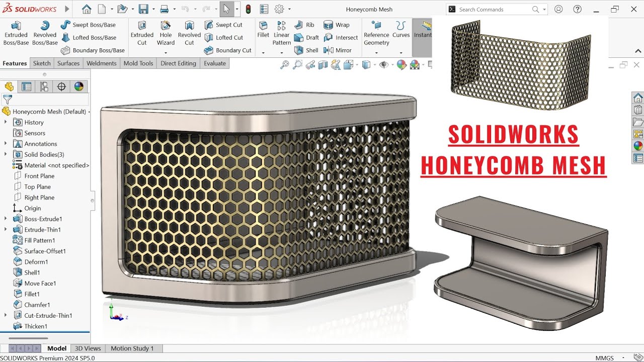Select the Draft feature tool
Viewport: 644px width, 362px height.
click(306, 38)
